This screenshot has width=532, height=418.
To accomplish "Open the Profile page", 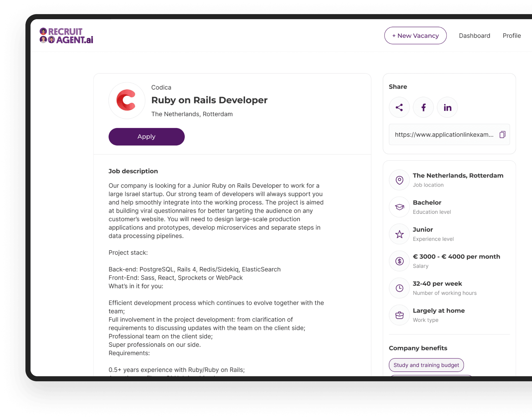I will click(511, 36).
